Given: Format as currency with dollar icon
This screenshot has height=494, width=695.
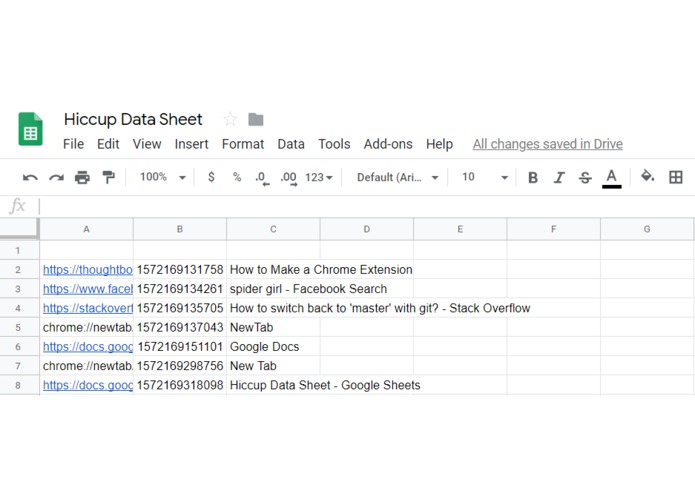Looking at the screenshot, I should (211, 177).
